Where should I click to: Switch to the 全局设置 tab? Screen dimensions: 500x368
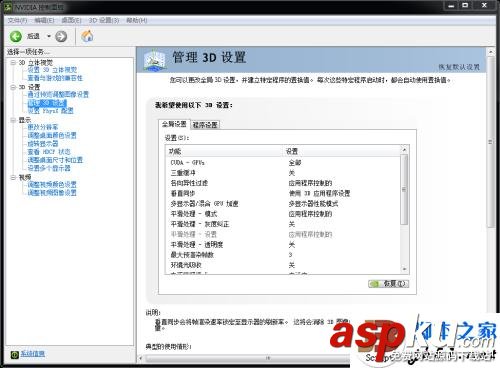pos(174,124)
